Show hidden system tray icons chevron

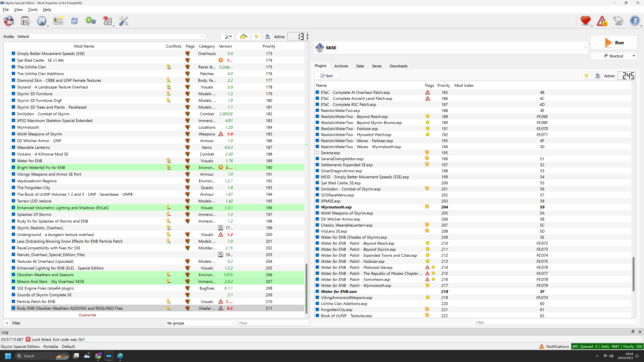tap(597, 356)
